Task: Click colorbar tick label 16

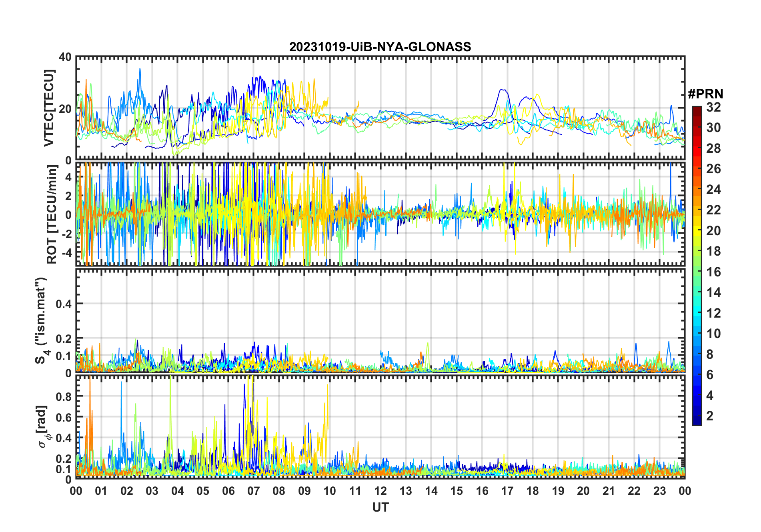Action: (713, 272)
